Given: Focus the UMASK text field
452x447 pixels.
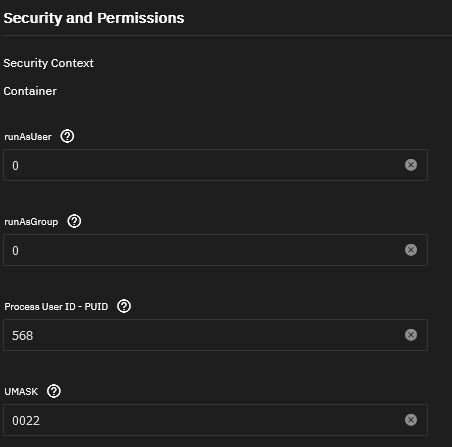Looking at the screenshot, I should 215,420.
